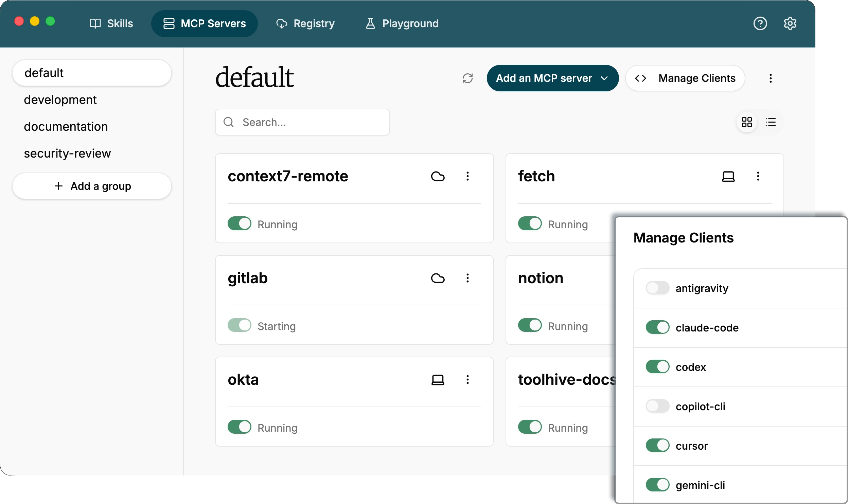Go to the Registry tab
848x504 pixels.
[x=305, y=23]
